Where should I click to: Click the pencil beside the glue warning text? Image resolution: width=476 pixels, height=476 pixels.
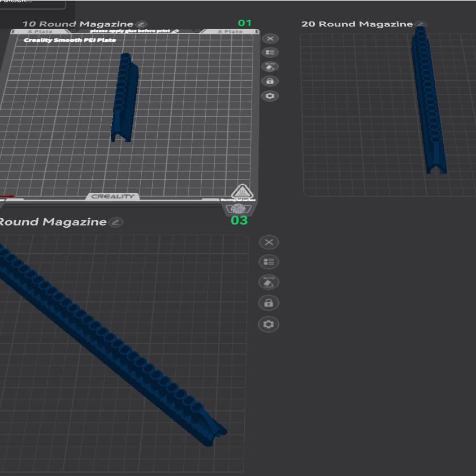[176, 31]
